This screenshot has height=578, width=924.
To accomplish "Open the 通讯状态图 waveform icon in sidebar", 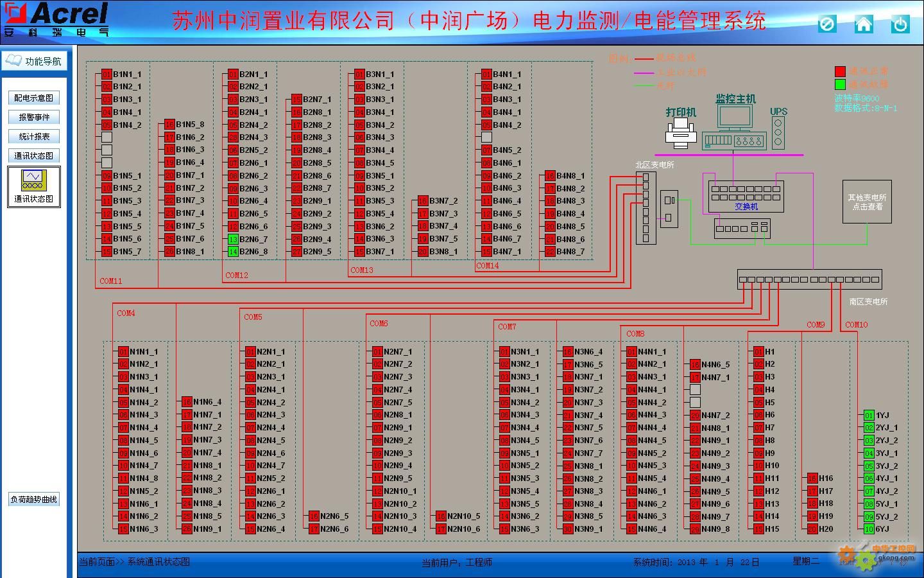I will [x=34, y=180].
